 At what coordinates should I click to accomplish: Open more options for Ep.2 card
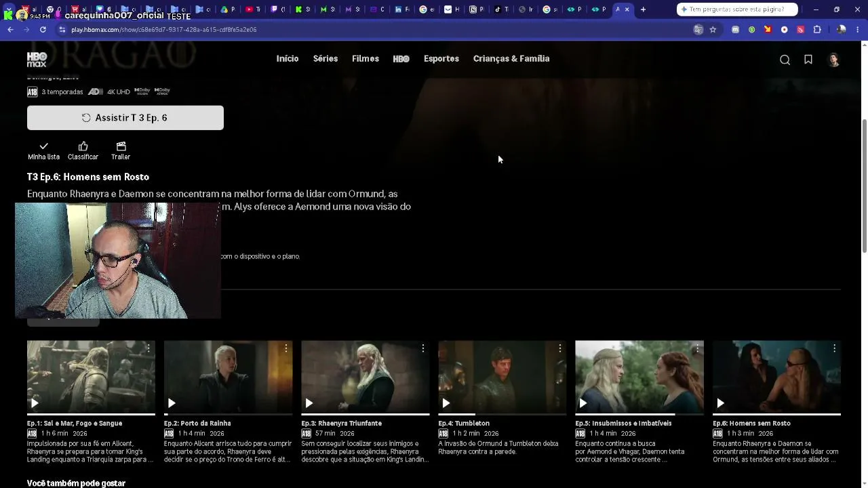[x=285, y=348]
